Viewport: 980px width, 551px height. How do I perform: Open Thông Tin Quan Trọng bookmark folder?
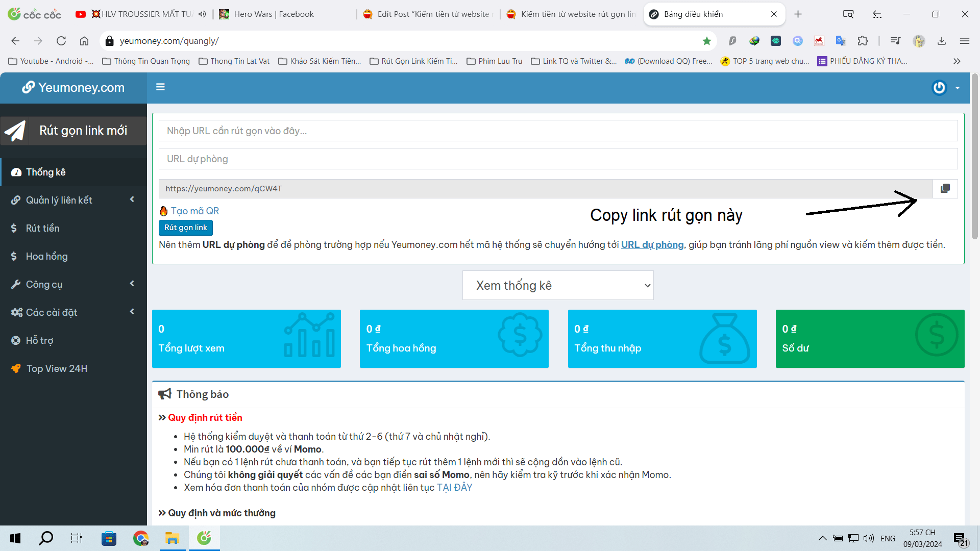pos(146,61)
